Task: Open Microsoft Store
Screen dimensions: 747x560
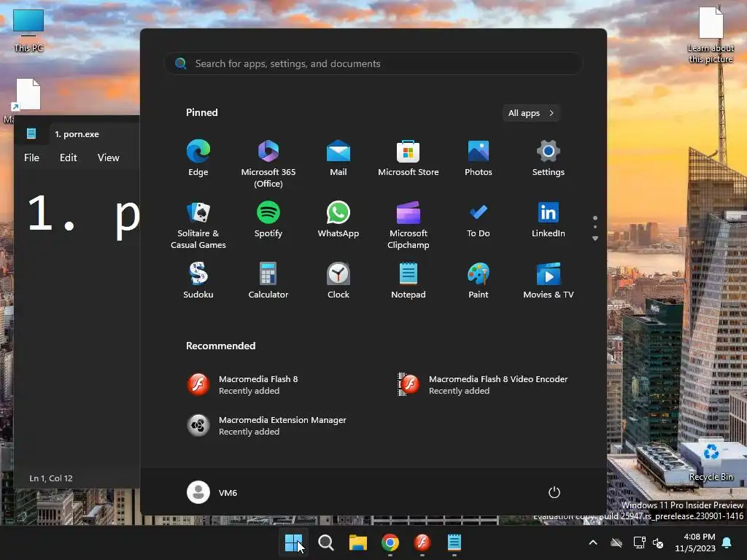Action: point(409,158)
